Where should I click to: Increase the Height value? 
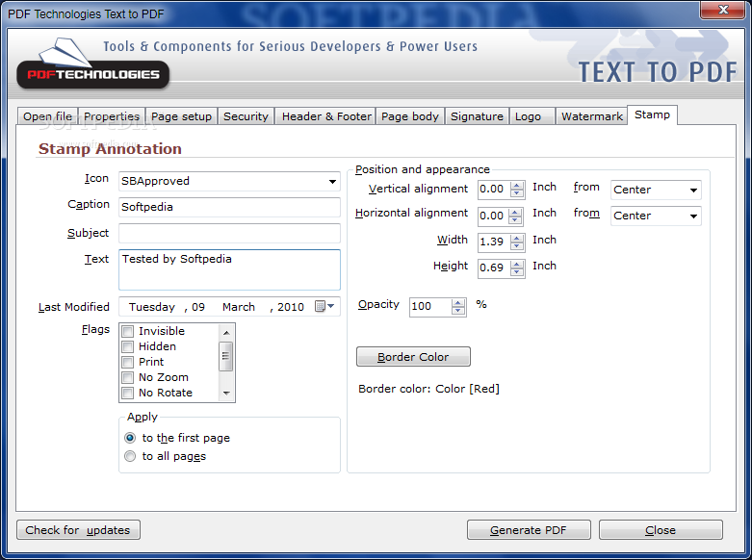pos(517,264)
